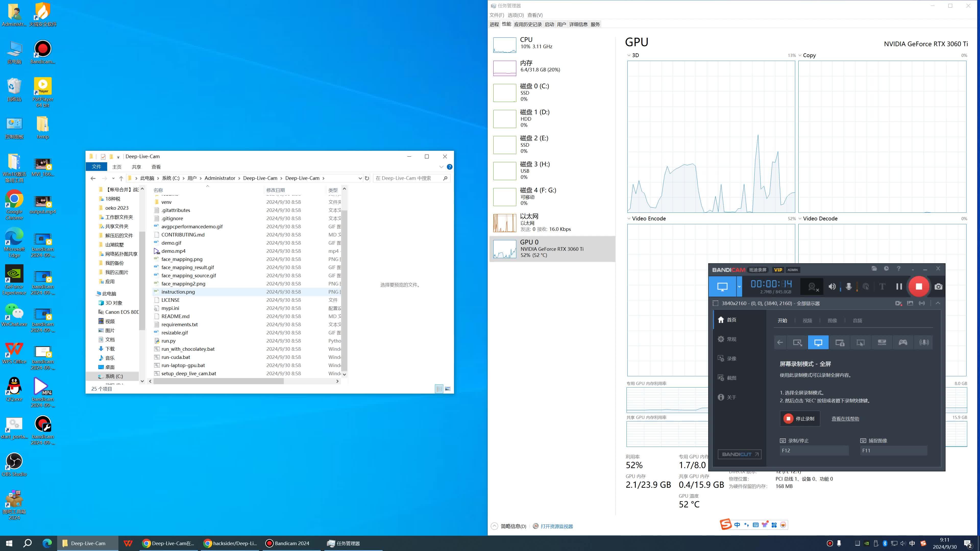Open 打开资源监视器 link in Task Manager
This screenshot has width=980, height=551.
[x=557, y=526]
